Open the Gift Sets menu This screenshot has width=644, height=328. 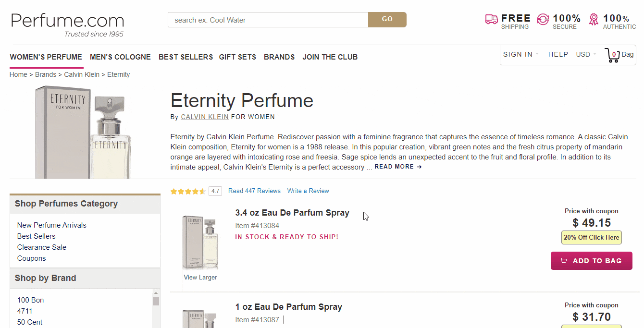(x=237, y=57)
